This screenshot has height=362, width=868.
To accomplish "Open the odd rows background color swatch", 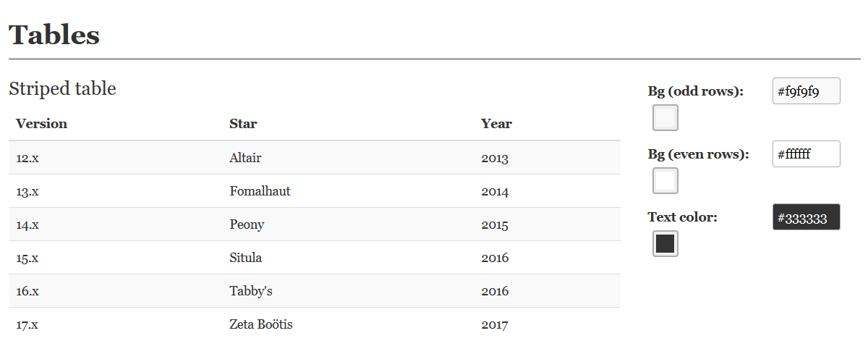I will 665,117.
